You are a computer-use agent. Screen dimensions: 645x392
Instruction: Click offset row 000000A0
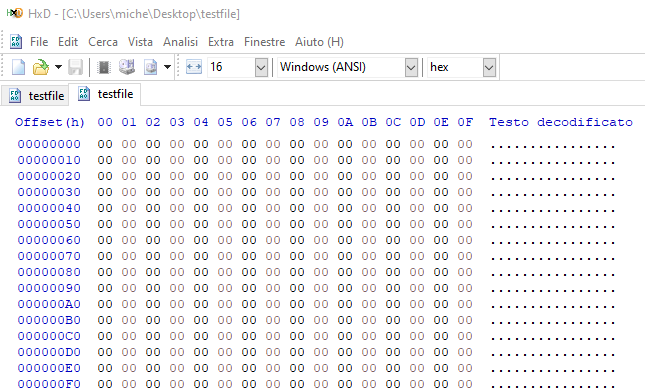coord(49,304)
